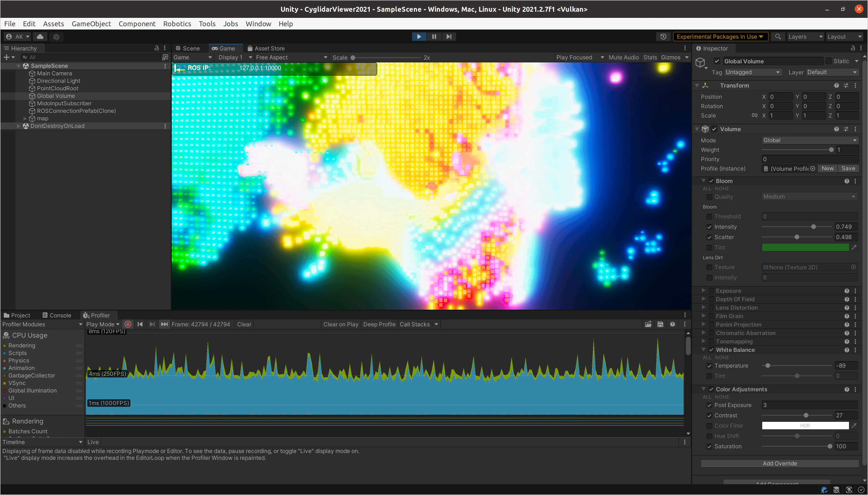Enable the Color Filter override checkbox
The width and height of the screenshot is (868, 495).
[x=709, y=426]
